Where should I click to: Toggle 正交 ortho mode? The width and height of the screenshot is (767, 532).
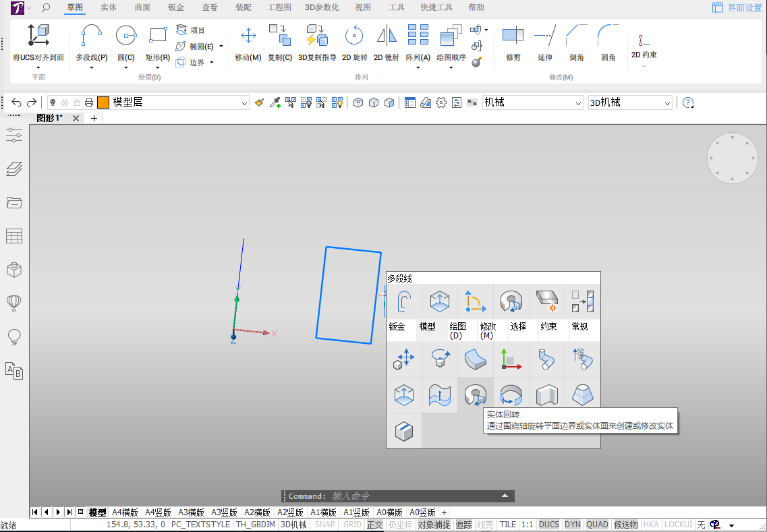click(x=375, y=525)
